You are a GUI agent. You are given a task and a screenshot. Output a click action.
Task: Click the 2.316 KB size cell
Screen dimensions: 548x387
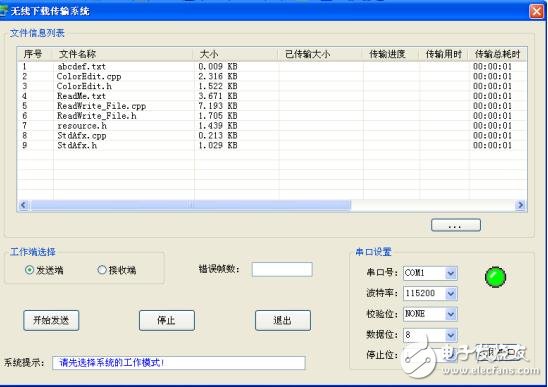coord(218,76)
